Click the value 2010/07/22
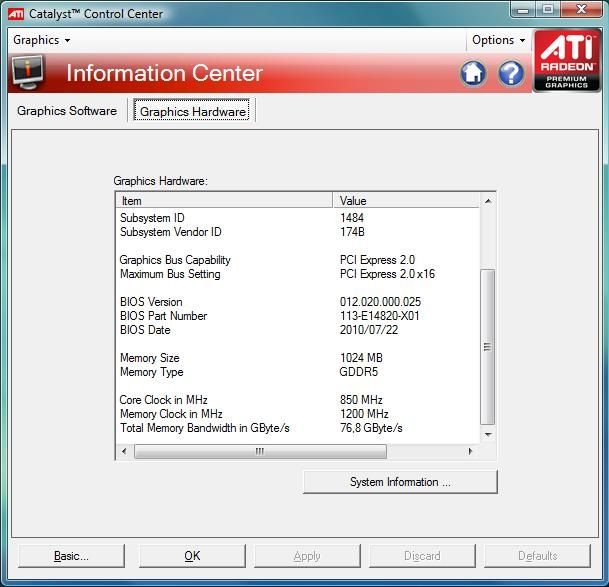Screen dimensions: 609x587 tap(369, 330)
